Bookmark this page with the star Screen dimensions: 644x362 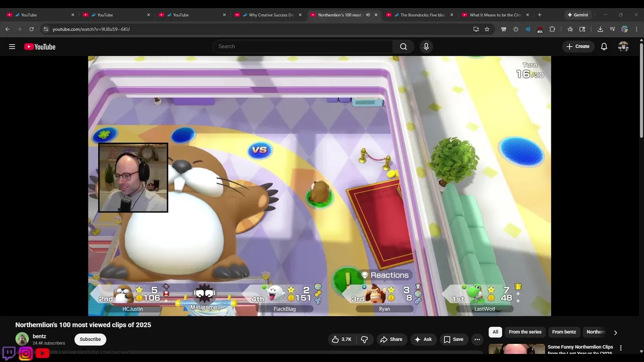click(x=487, y=29)
